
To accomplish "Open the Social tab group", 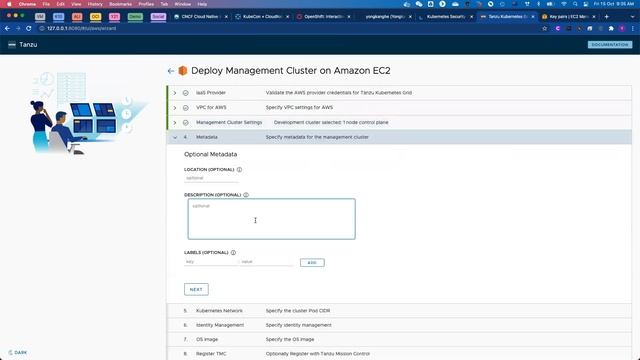I will click(158, 17).
